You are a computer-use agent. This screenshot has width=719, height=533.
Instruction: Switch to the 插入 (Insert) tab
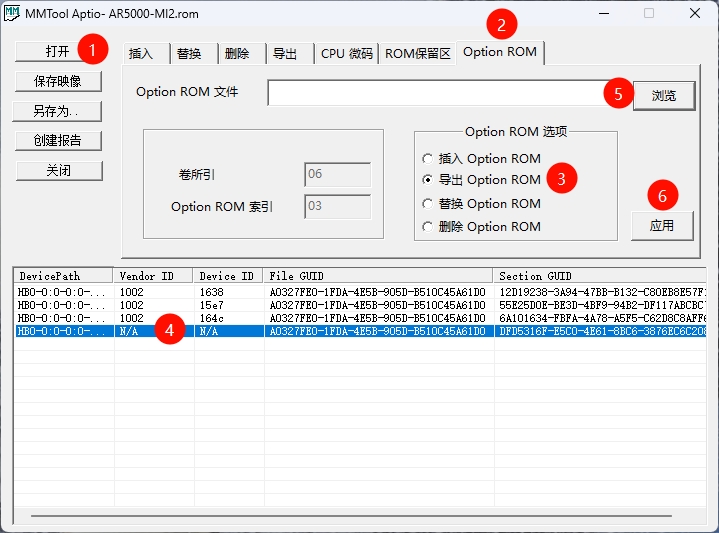(x=142, y=54)
